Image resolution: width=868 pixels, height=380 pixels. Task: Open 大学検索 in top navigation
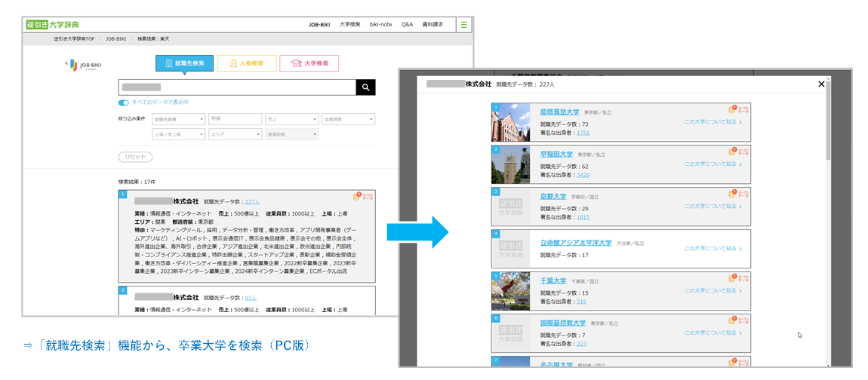click(x=350, y=25)
